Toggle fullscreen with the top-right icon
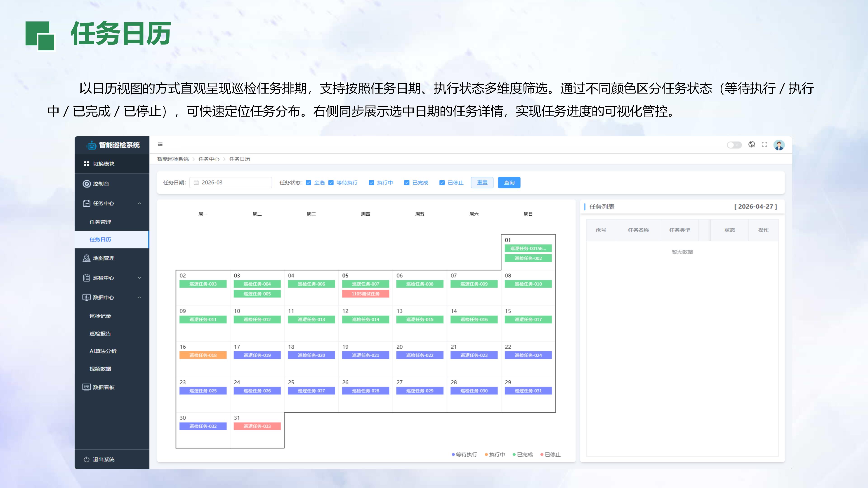The width and height of the screenshot is (868, 488). (x=764, y=145)
